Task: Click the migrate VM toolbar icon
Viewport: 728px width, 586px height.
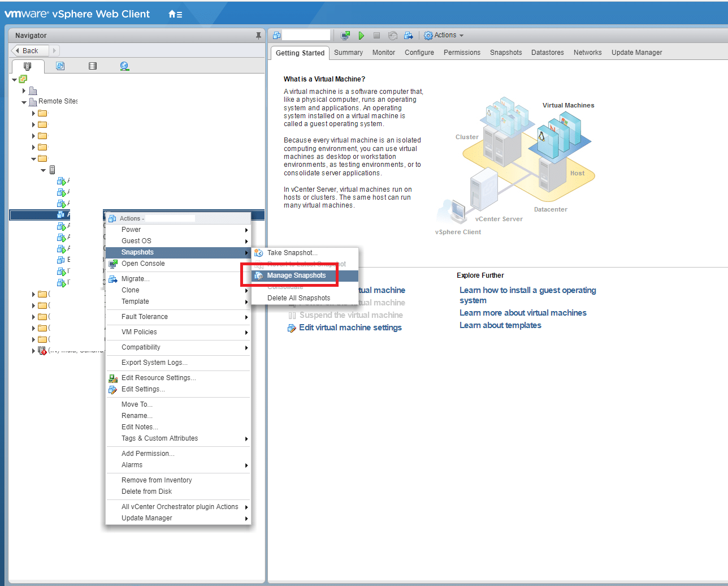Action: [x=408, y=36]
